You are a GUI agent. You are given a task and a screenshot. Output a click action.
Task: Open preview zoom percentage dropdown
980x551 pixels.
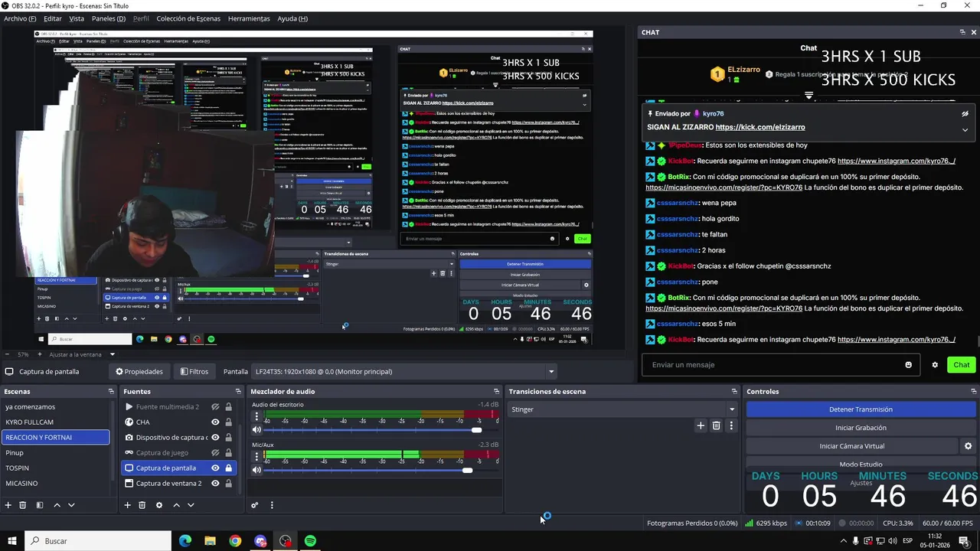point(24,354)
